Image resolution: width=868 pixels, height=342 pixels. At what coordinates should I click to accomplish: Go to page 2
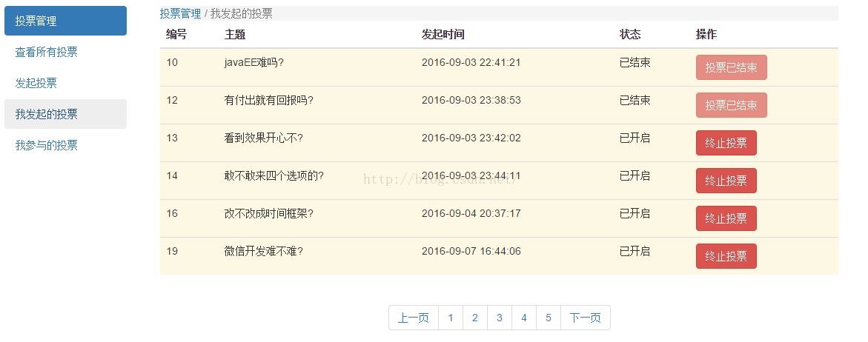tap(475, 318)
